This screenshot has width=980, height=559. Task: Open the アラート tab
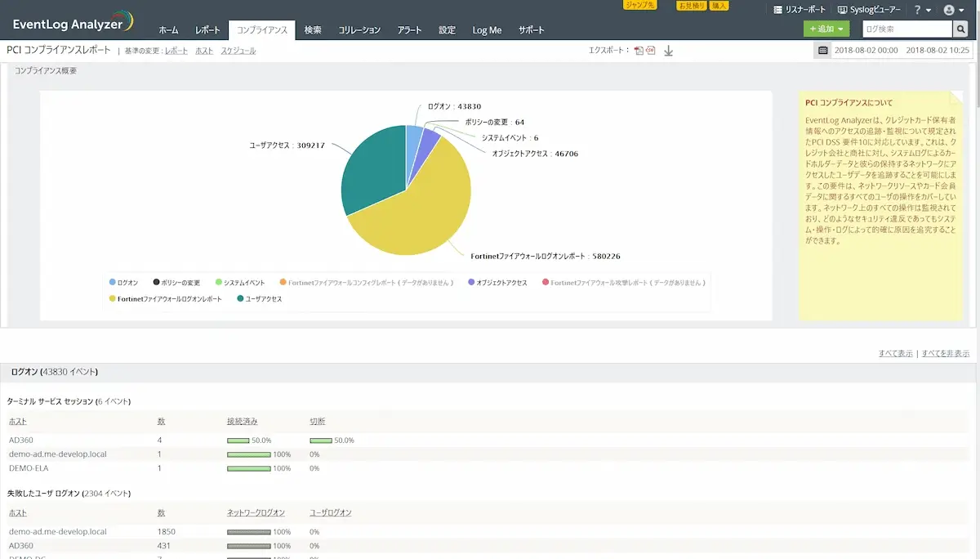tap(409, 30)
